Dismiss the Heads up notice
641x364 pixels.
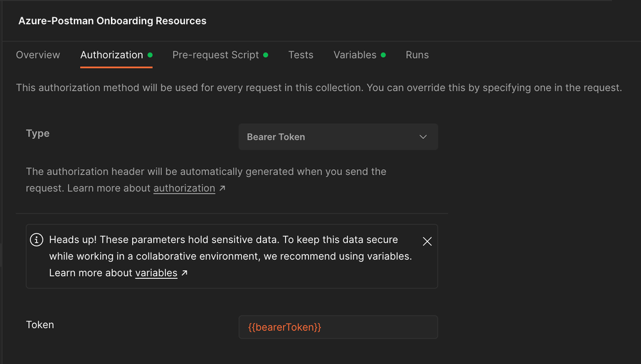[427, 242]
